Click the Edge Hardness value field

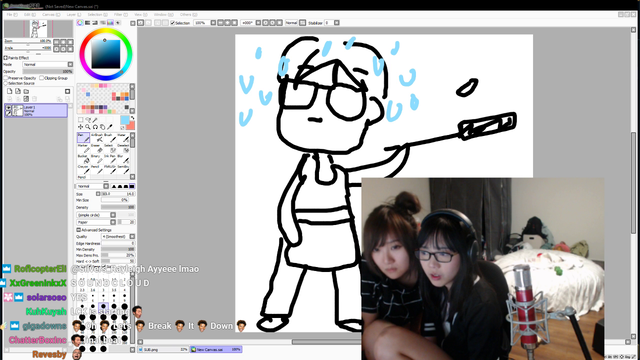(118, 244)
